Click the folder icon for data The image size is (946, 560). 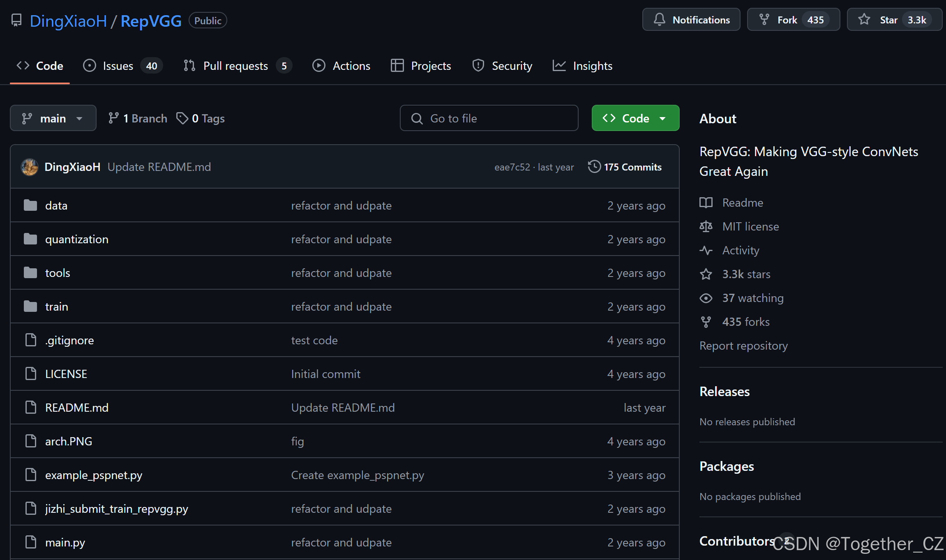point(30,205)
